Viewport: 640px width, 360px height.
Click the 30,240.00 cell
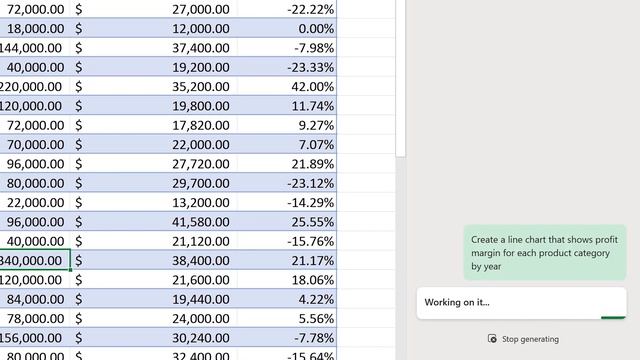coord(154,338)
